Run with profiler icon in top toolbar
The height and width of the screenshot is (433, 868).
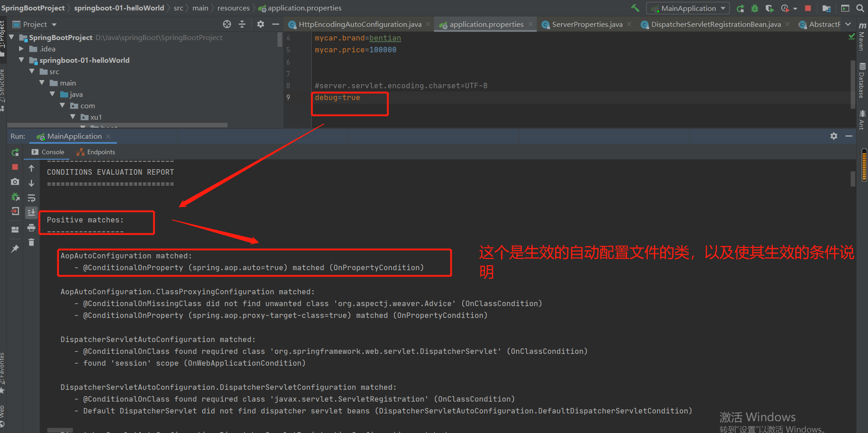(785, 8)
